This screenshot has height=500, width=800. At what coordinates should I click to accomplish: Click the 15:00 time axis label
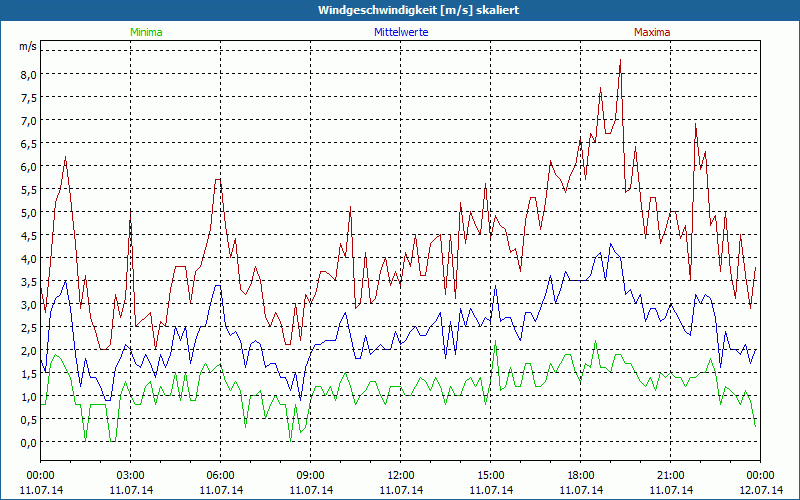click(x=491, y=476)
